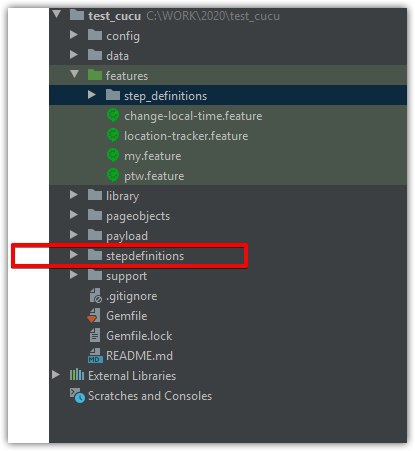Select the config folder name

point(123,36)
